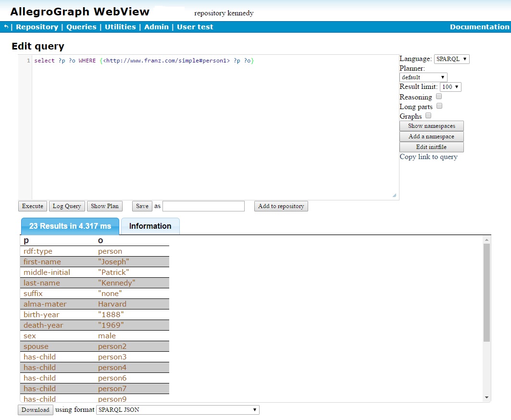The image size is (511, 420).
Task: Open the Language dropdown showing SPARQL
Action: click(451, 59)
